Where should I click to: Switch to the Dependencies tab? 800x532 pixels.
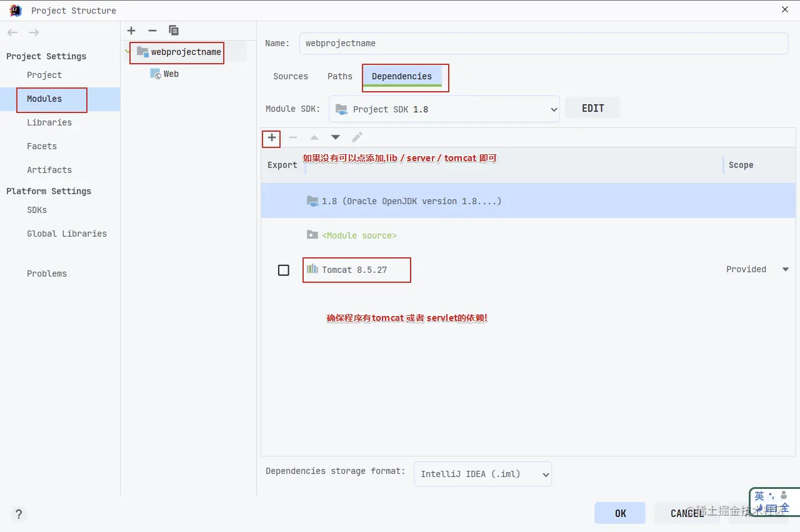(x=402, y=76)
